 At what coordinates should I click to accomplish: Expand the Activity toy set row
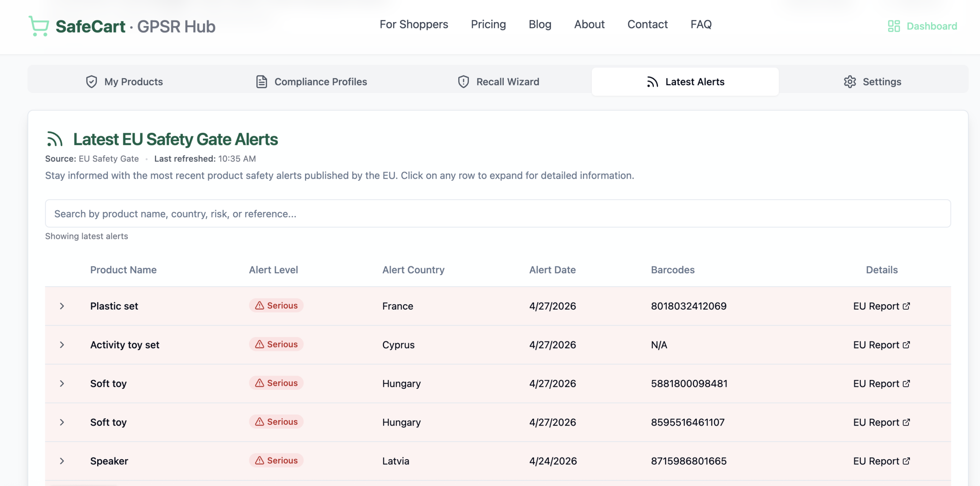(62, 345)
